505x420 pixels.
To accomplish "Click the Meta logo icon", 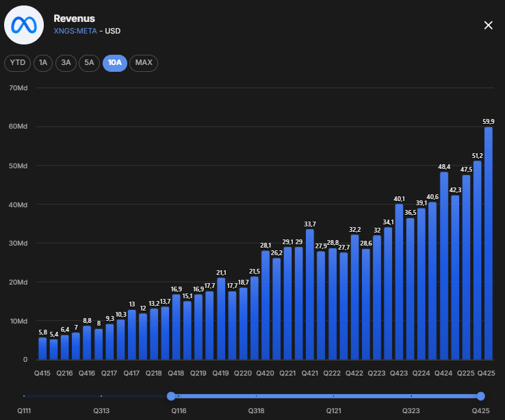I will 24,25.
